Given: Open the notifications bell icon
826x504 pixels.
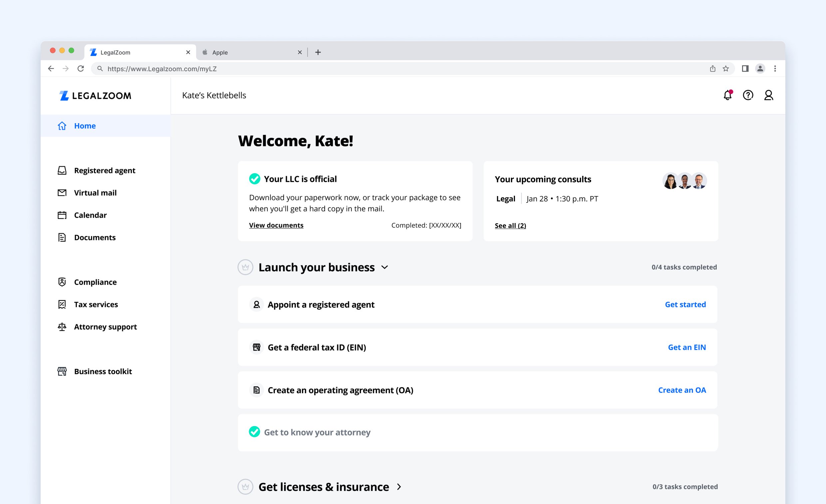Looking at the screenshot, I should tap(727, 96).
